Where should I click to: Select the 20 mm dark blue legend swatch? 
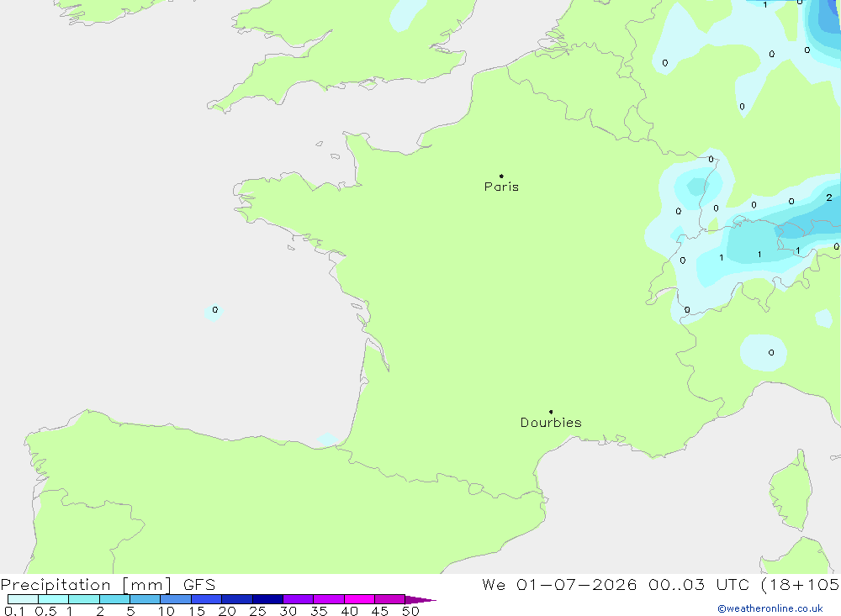point(236,599)
